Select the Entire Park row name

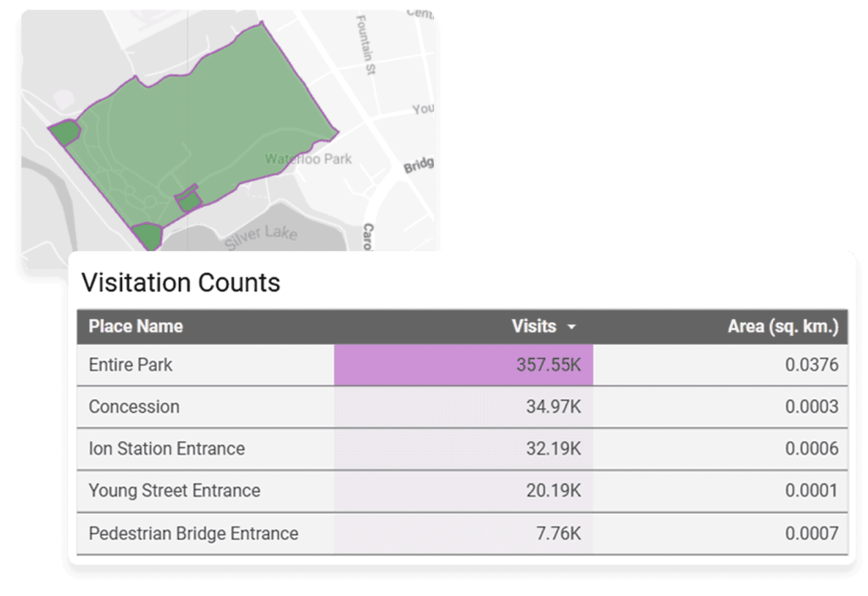(131, 365)
